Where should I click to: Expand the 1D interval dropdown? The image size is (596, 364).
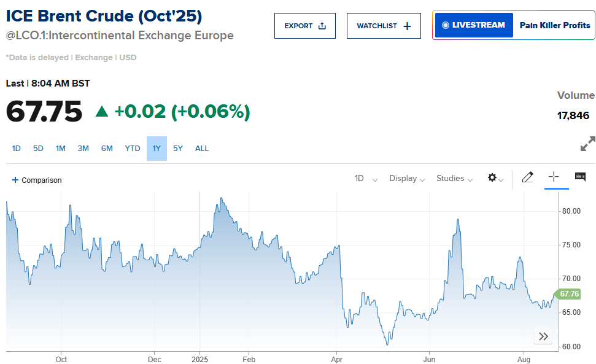(366, 179)
